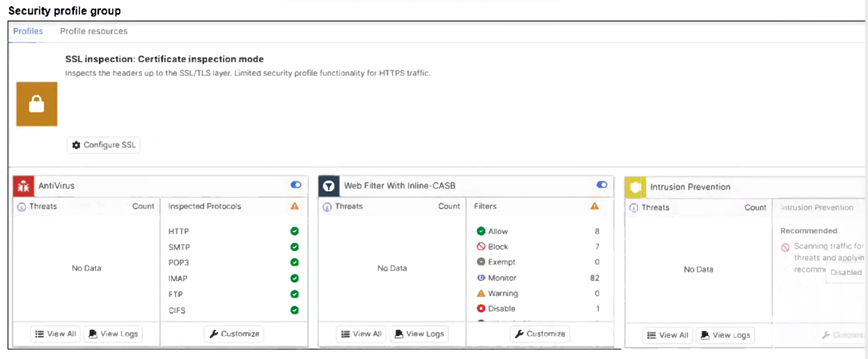Open View Logs in Web Filter panel
Screen dimensions: 868x359
pyautogui.click(x=419, y=334)
